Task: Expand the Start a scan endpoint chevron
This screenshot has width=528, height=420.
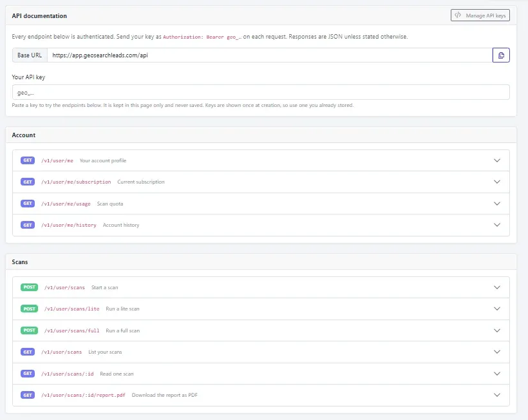Action: (496, 287)
